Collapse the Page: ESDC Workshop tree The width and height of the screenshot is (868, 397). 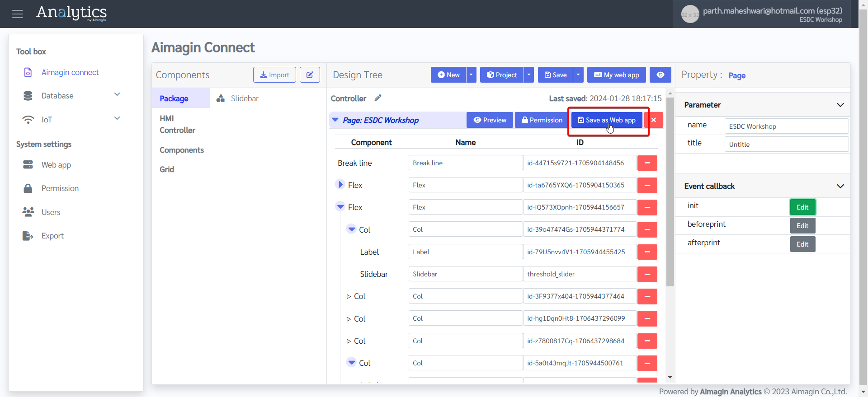point(335,120)
